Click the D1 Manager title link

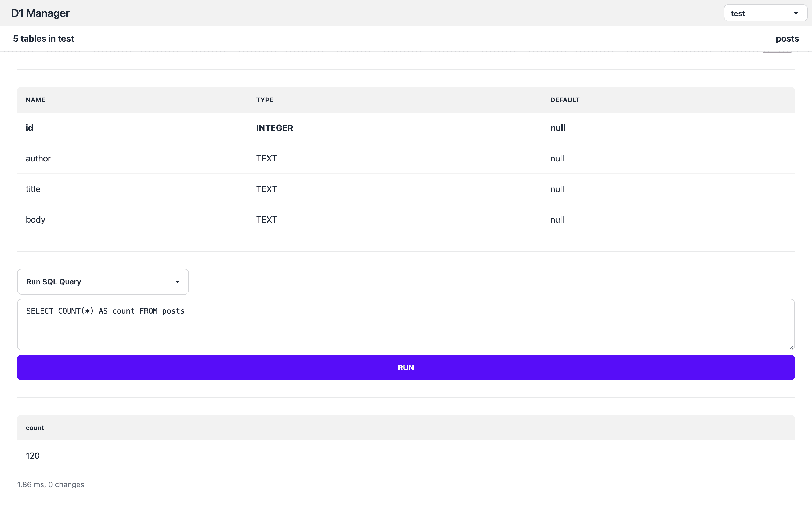[x=40, y=13]
